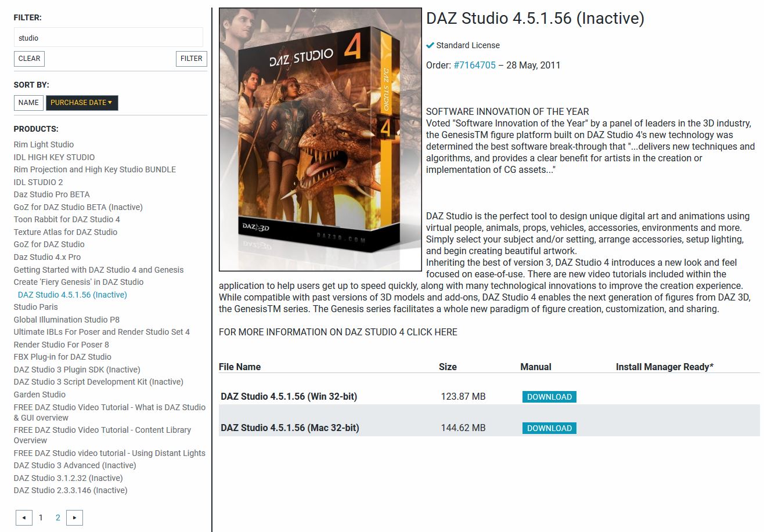This screenshot has width=764, height=532.
Task: Click the 'SOFTWARE INNOVATION OF THE YEAR' heading
Action: coord(507,111)
